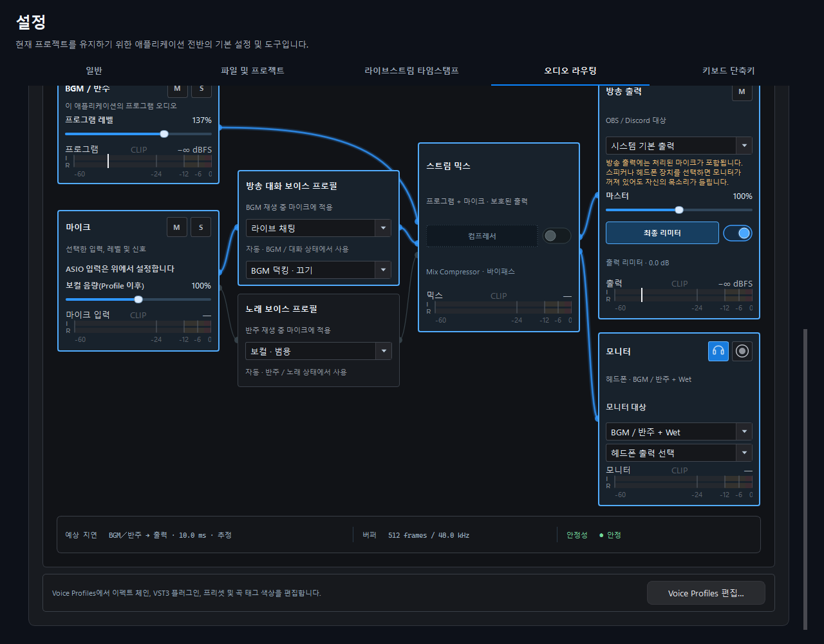
Task: Disable the 최종 리미터 toggle switch
Action: point(738,233)
